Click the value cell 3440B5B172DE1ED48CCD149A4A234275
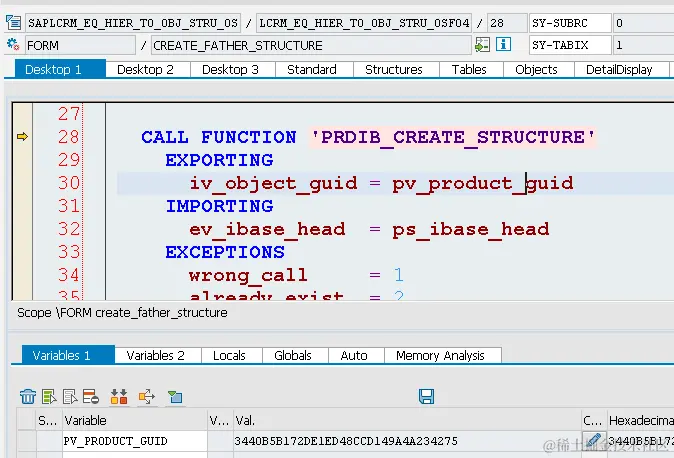The height and width of the screenshot is (458, 674). (407, 441)
